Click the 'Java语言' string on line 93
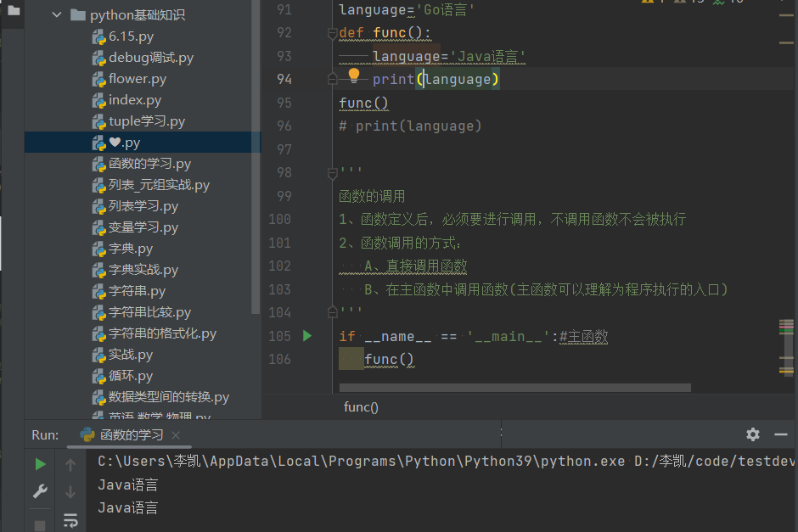The height and width of the screenshot is (532, 798). (x=487, y=57)
